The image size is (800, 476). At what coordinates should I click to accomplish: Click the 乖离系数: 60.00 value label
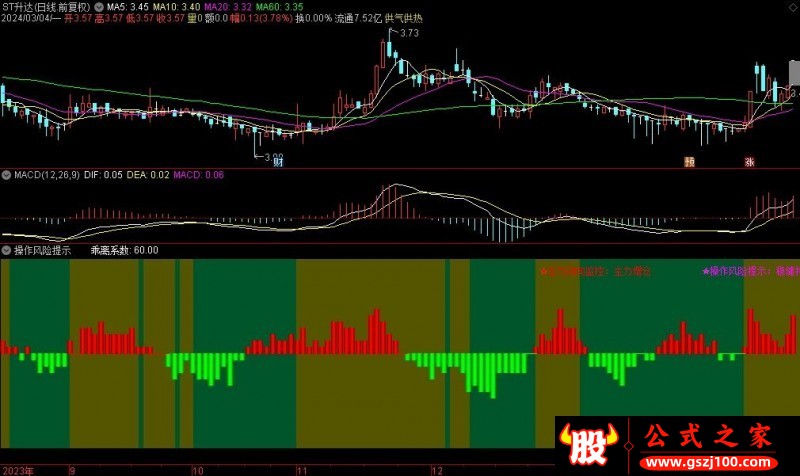[x=124, y=250]
